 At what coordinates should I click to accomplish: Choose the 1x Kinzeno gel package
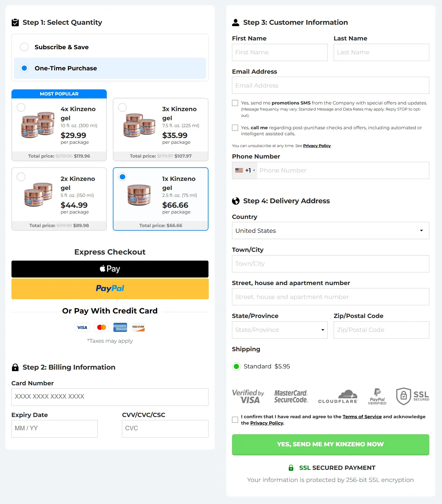pyautogui.click(x=161, y=199)
